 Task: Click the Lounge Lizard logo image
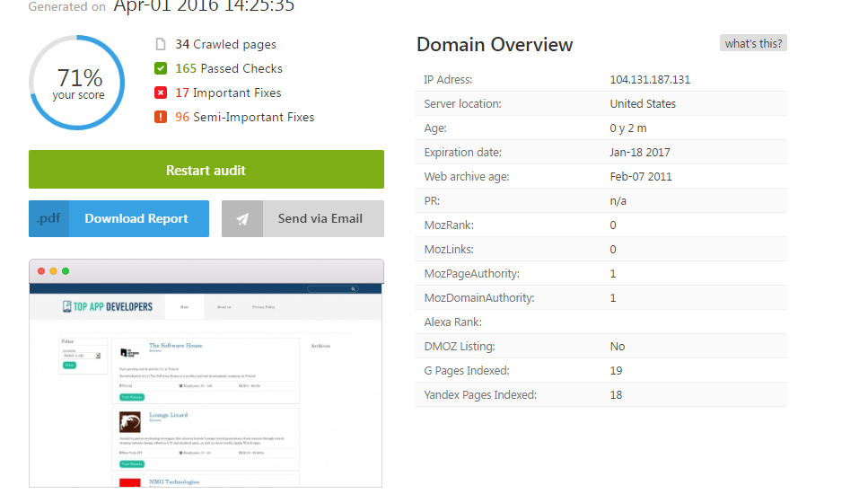[x=131, y=422]
